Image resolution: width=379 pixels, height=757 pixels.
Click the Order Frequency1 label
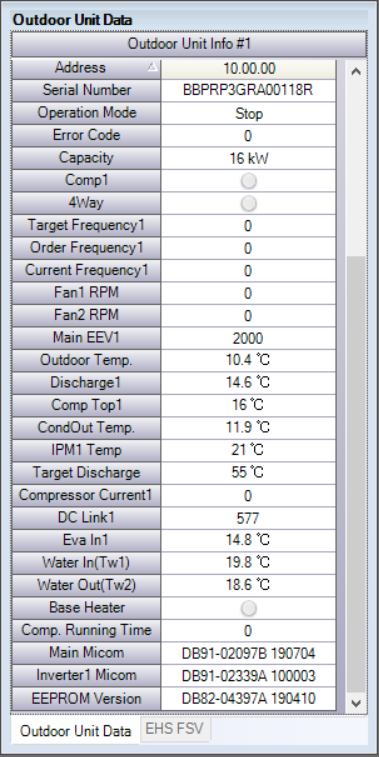(86, 248)
